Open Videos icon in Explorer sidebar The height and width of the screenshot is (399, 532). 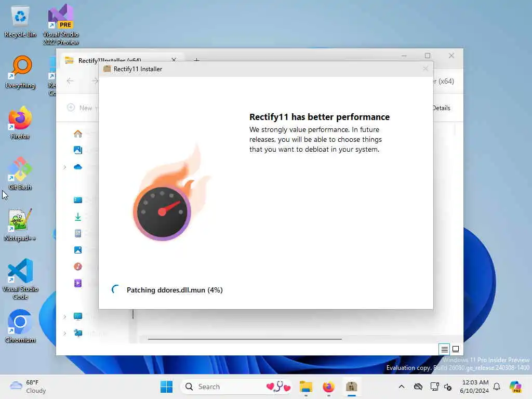tap(78, 283)
